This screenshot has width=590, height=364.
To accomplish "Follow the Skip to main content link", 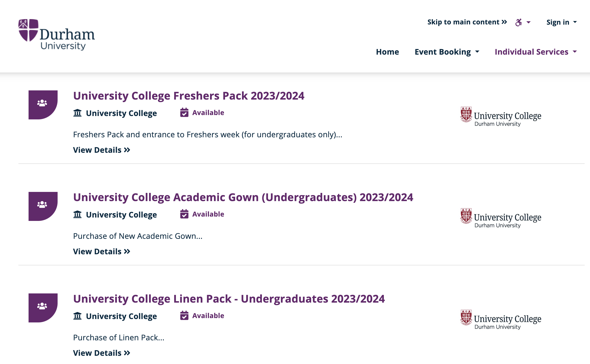I will [x=467, y=22].
